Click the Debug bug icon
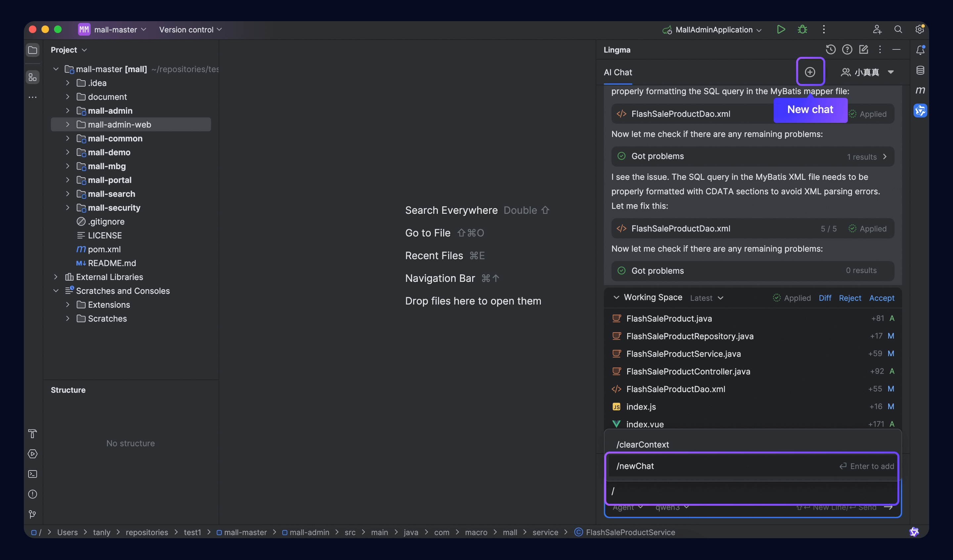The image size is (953, 560). coord(802,29)
